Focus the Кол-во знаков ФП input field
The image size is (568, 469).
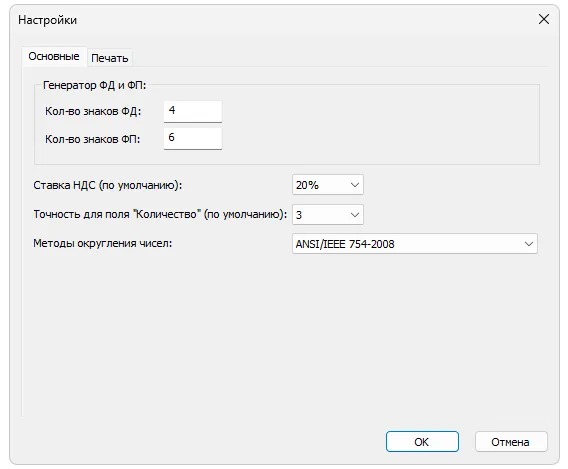(193, 138)
